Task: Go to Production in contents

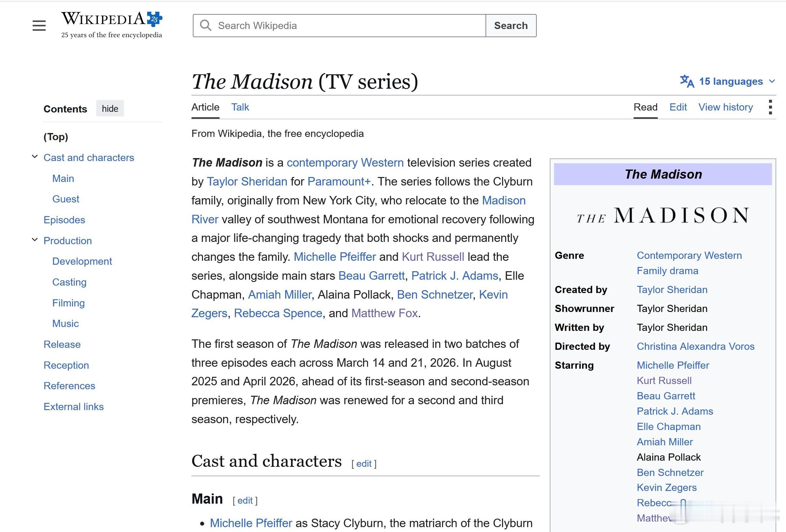Action: (x=68, y=241)
